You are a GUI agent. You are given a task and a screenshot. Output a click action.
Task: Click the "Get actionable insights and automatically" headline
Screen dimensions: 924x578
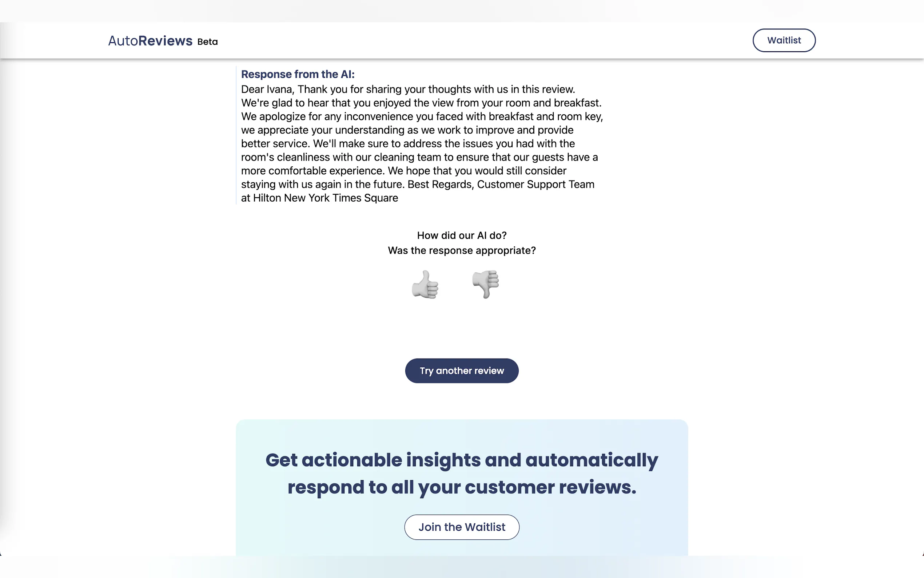[x=462, y=460]
